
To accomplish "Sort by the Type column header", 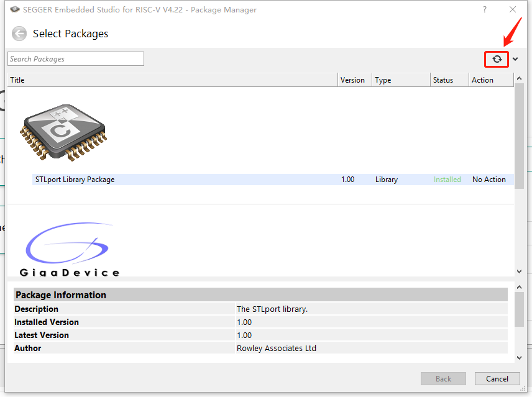I will pyautogui.click(x=401, y=80).
